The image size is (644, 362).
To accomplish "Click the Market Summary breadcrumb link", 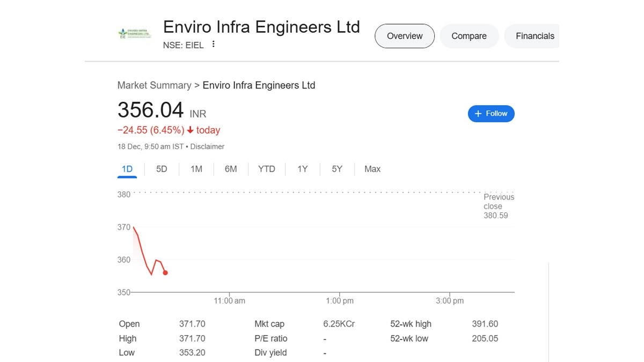I will click(x=154, y=85).
